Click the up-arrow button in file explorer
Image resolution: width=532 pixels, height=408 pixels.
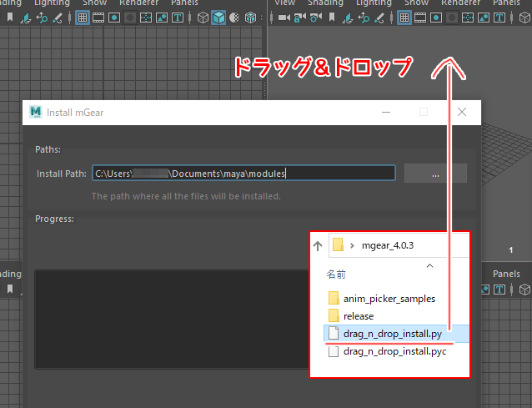point(318,245)
